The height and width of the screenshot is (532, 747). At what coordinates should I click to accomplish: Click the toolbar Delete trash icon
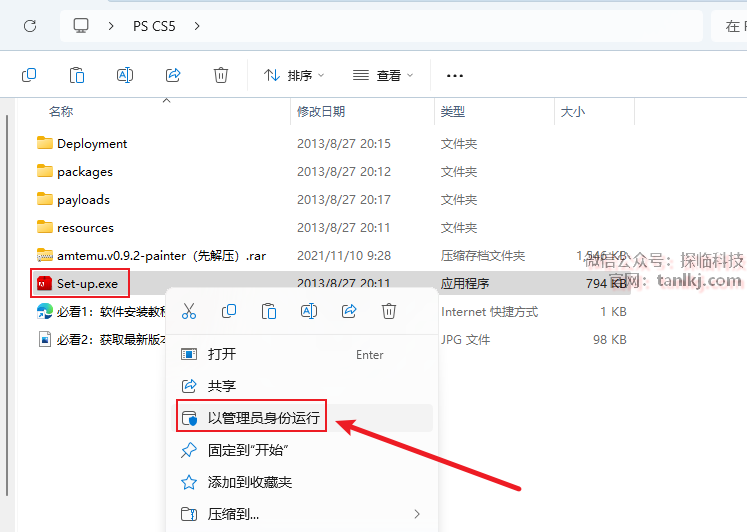pos(221,75)
